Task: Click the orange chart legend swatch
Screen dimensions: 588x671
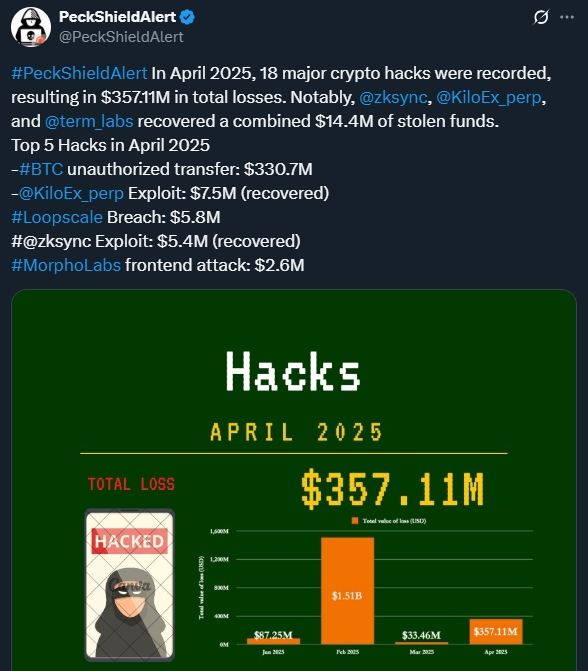Action: click(x=355, y=521)
